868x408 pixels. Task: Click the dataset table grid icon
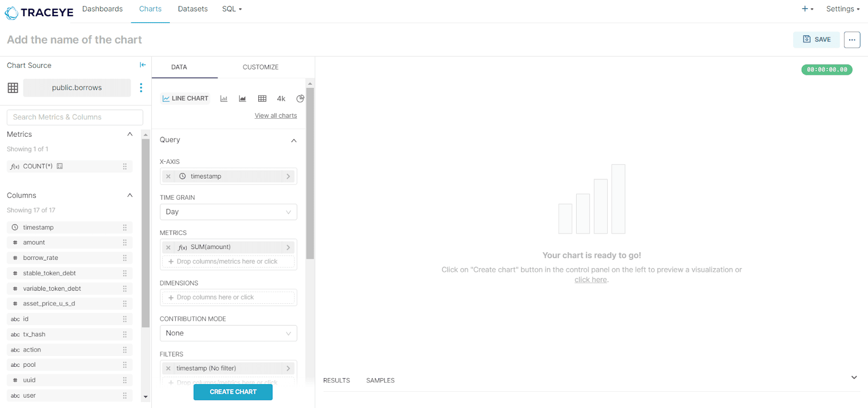click(x=13, y=87)
